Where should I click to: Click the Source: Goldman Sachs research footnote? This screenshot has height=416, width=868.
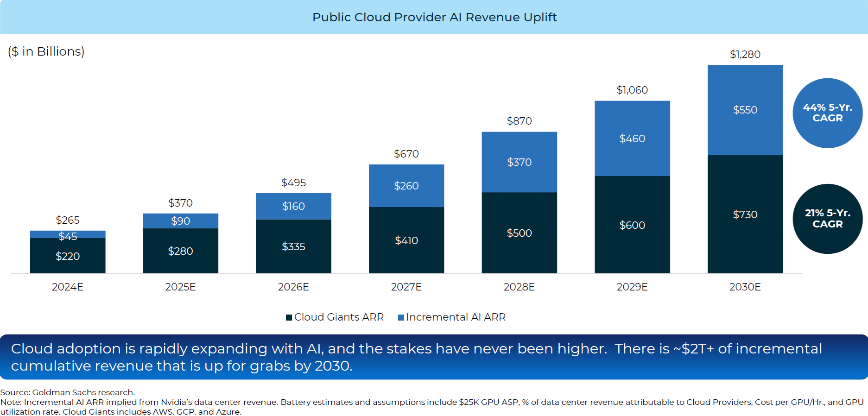pyautogui.click(x=68, y=392)
